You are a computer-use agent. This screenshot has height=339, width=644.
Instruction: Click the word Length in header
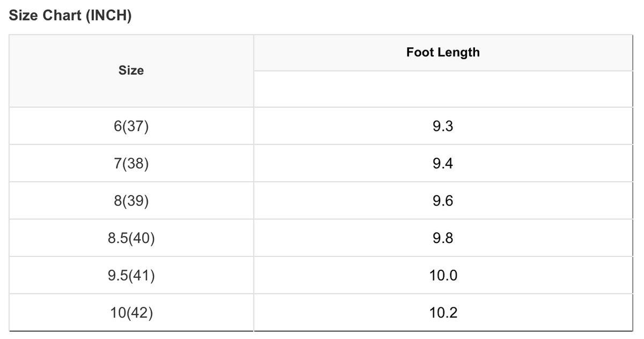pos(458,53)
